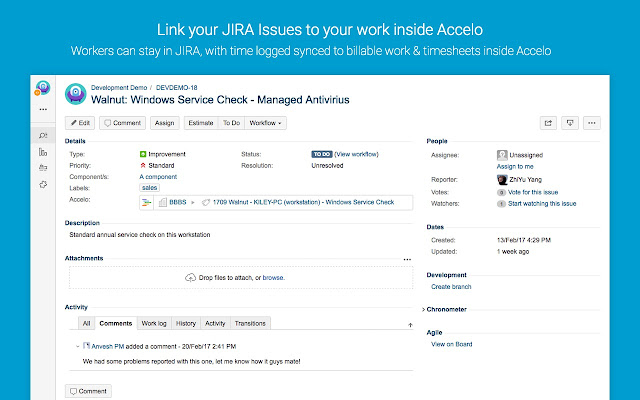Collapse the Anvesh PM comment
This screenshot has height=400, width=640.
click(x=78, y=347)
